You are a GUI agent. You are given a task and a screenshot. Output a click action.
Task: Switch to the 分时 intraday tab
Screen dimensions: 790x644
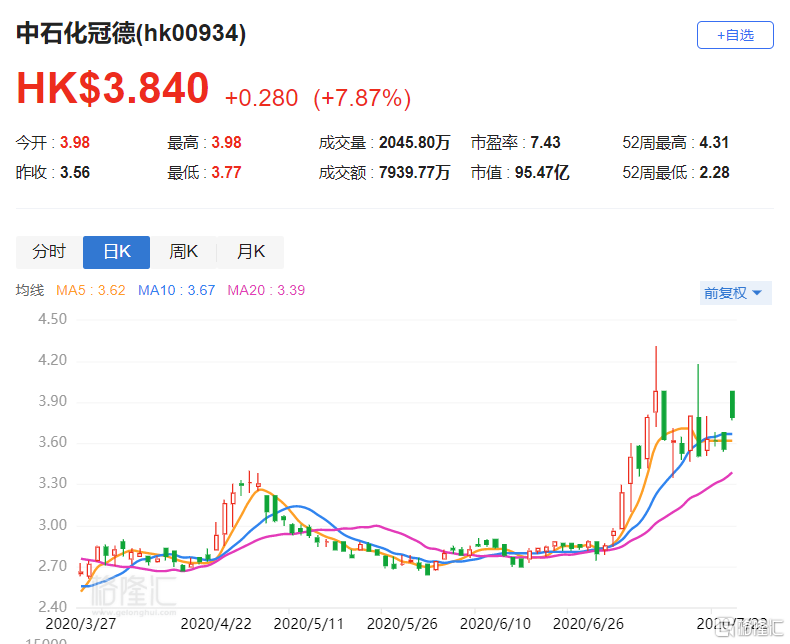pyautogui.click(x=49, y=252)
